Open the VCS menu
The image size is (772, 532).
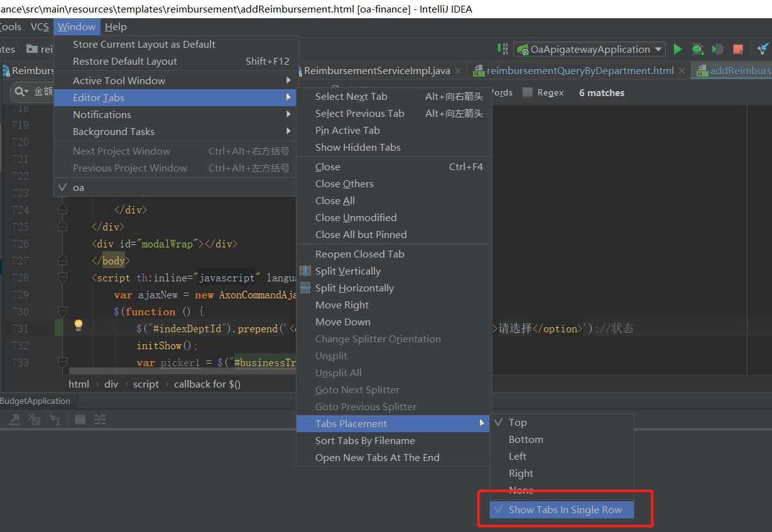(40, 27)
